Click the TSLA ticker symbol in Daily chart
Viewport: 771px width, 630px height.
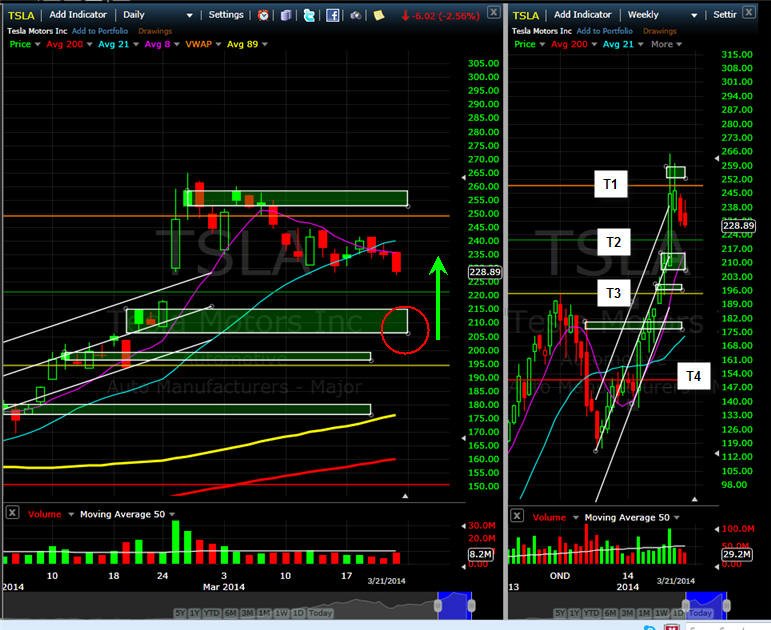pyautogui.click(x=21, y=15)
